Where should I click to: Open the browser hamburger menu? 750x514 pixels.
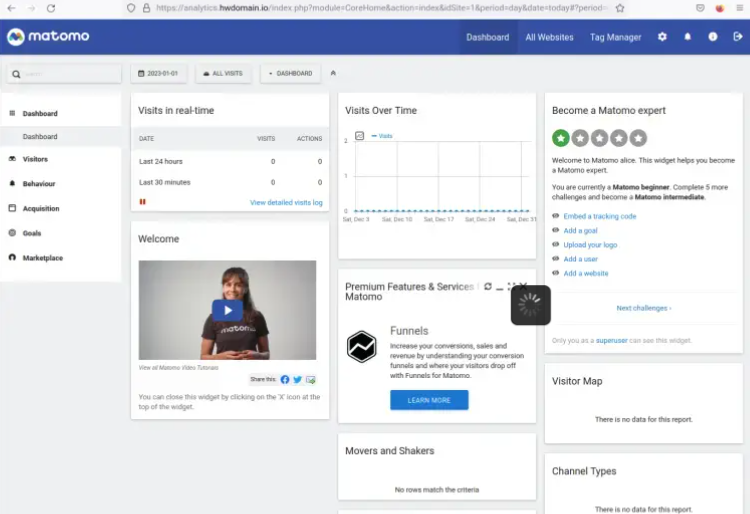[x=739, y=8]
